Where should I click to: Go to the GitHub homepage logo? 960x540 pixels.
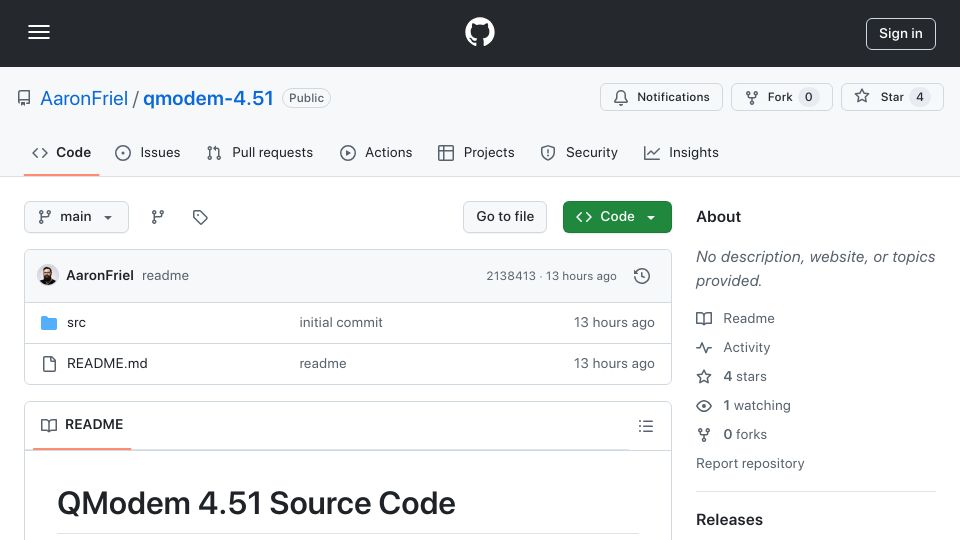coord(479,32)
